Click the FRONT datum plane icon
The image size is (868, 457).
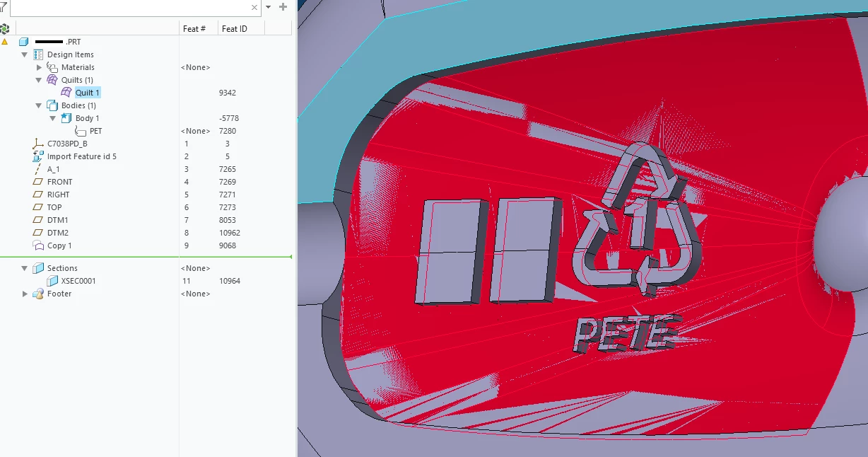click(x=38, y=182)
